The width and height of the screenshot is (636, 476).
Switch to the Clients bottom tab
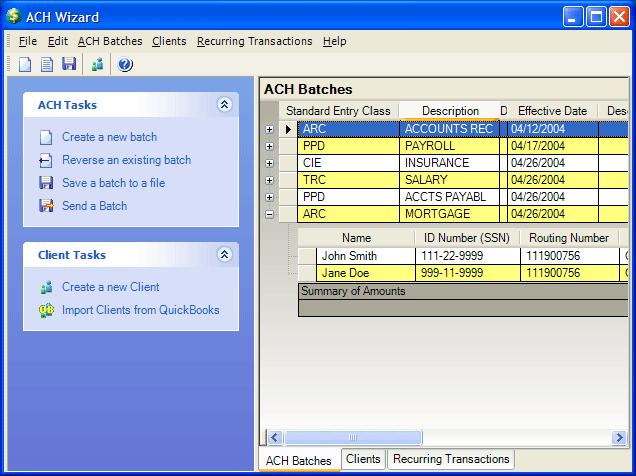363,459
